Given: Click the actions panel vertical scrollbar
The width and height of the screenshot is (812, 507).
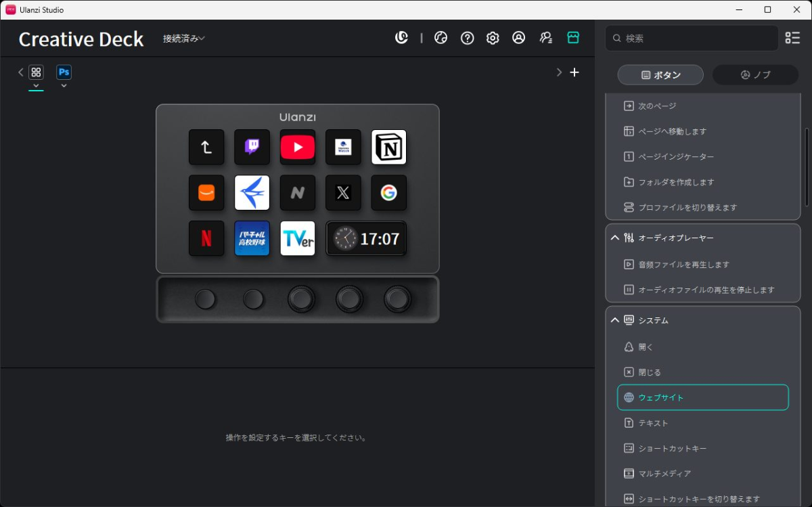Looking at the screenshot, I should 806,167.
